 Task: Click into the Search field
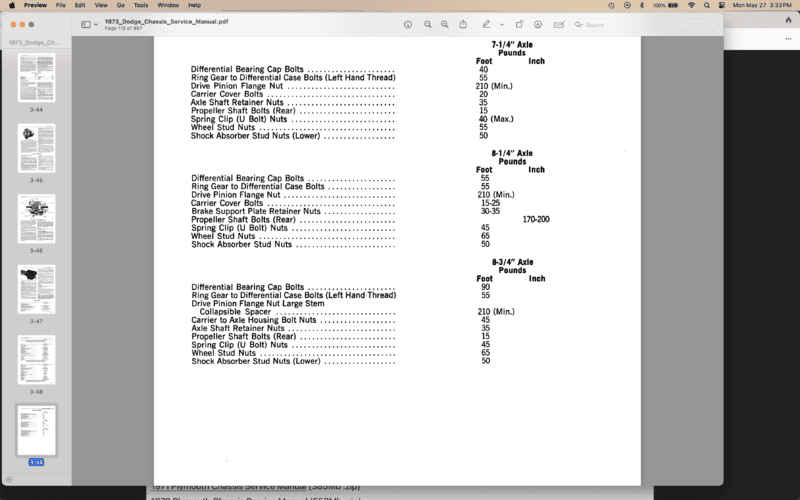click(x=645, y=24)
